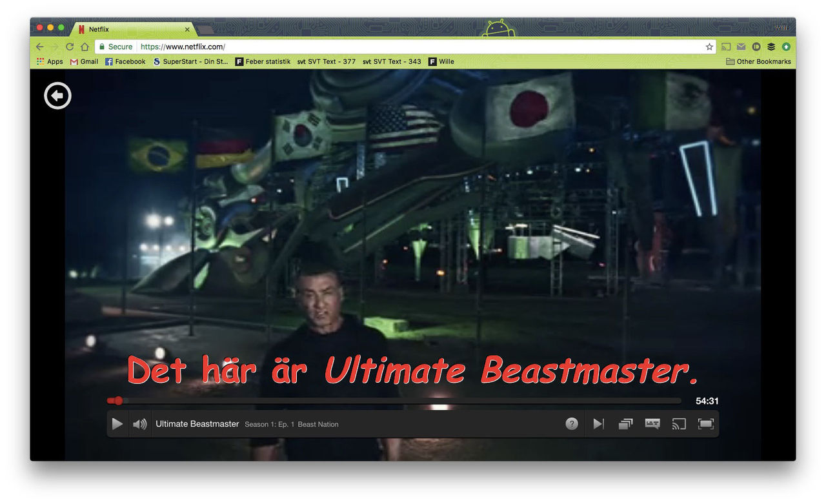826x504 pixels.
Task: Open the Gmail bookmark
Action: point(84,61)
